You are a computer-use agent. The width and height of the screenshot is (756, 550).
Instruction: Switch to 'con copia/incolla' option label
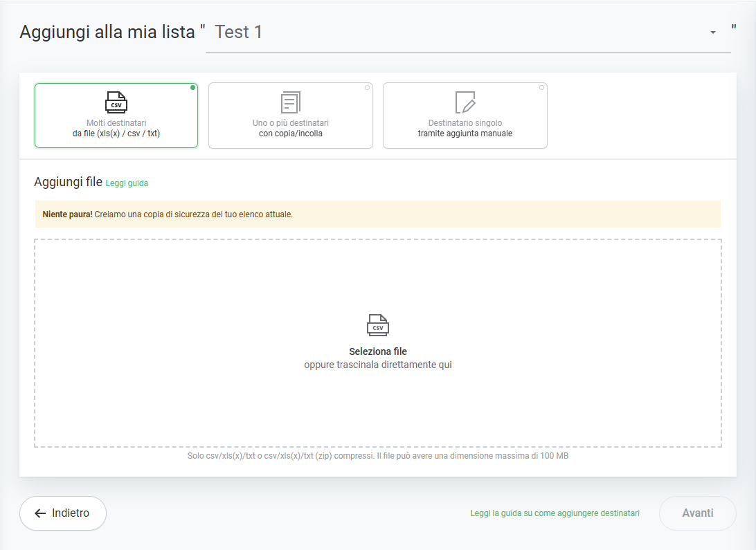point(291,134)
